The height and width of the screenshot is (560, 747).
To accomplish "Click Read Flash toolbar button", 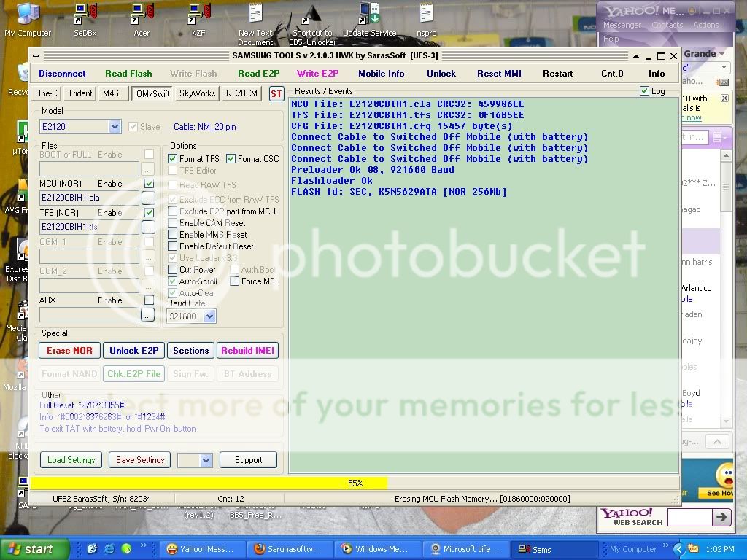I will point(128,74).
